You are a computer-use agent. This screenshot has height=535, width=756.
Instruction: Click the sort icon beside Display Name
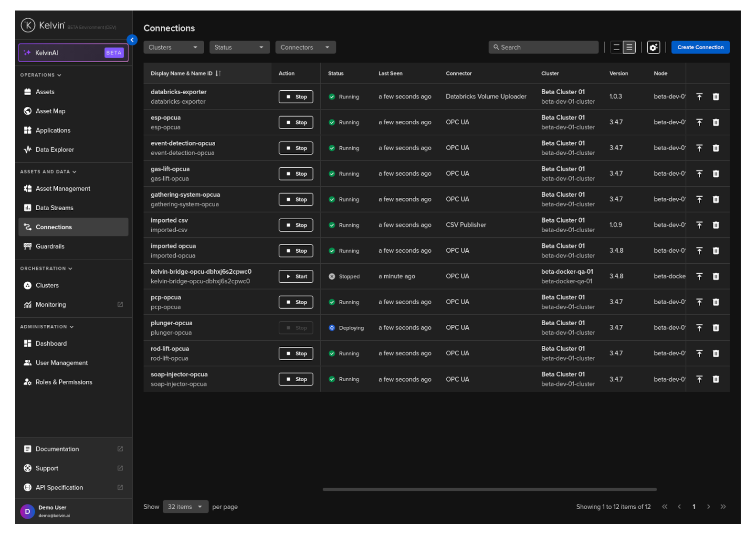(218, 74)
